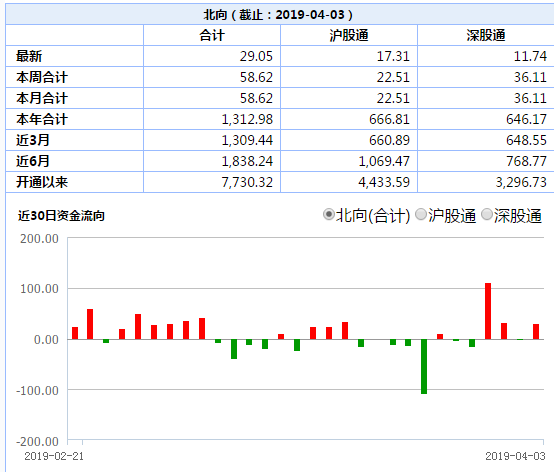The height and width of the screenshot is (472, 554).
Task: Click the 开通以来 row label
Action: tap(42, 182)
